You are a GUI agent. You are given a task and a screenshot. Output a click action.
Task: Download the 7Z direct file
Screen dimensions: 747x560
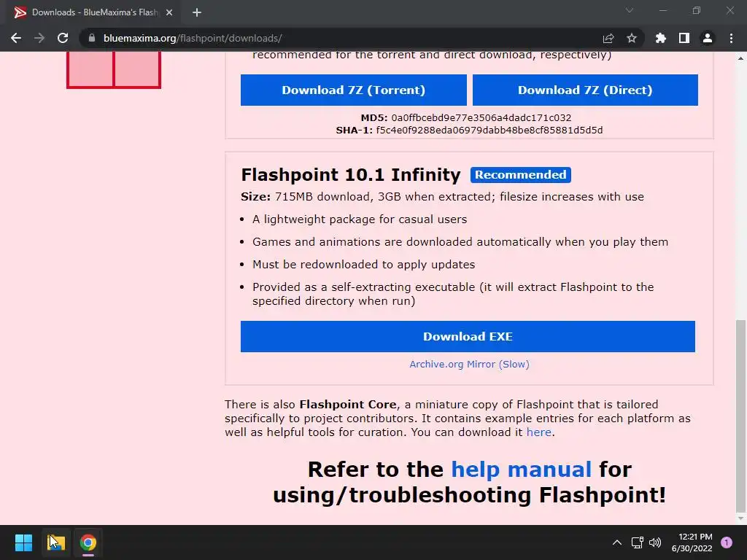[x=585, y=90]
